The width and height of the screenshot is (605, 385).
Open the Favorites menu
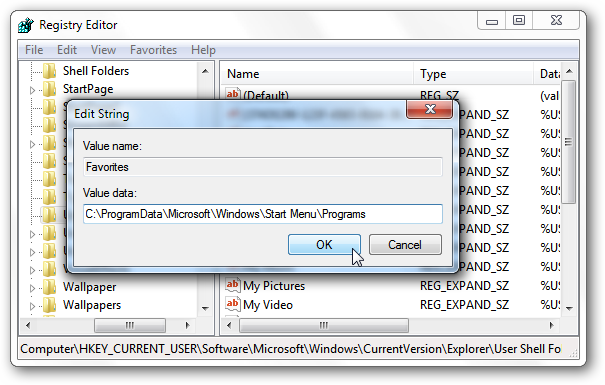click(153, 50)
